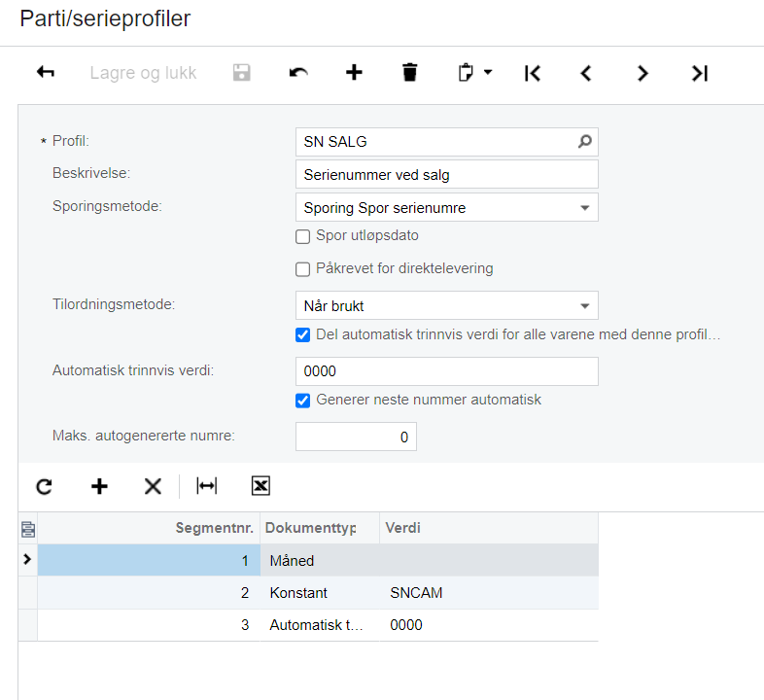The image size is (764, 700).
Task: Click the back arrow icon
Action: [46, 73]
